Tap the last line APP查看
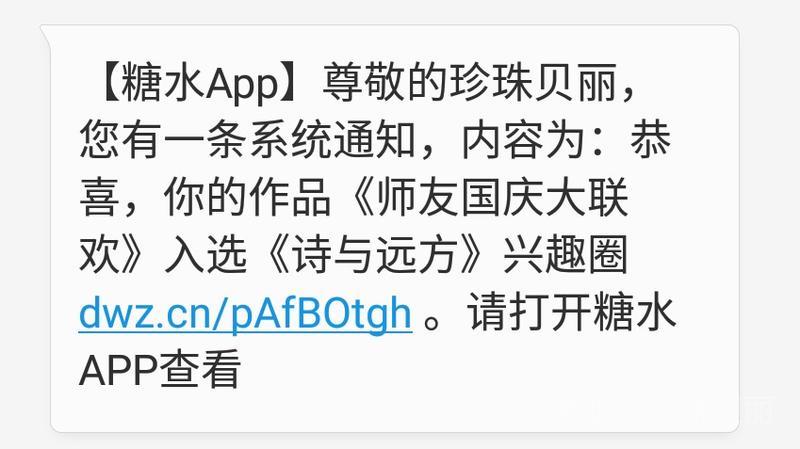The width and height of the screenshot is (800, 449). [160, 369]
